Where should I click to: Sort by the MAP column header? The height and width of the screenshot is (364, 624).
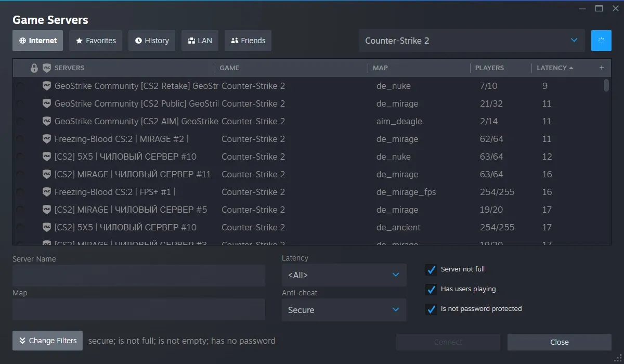(x=380, y=68)
